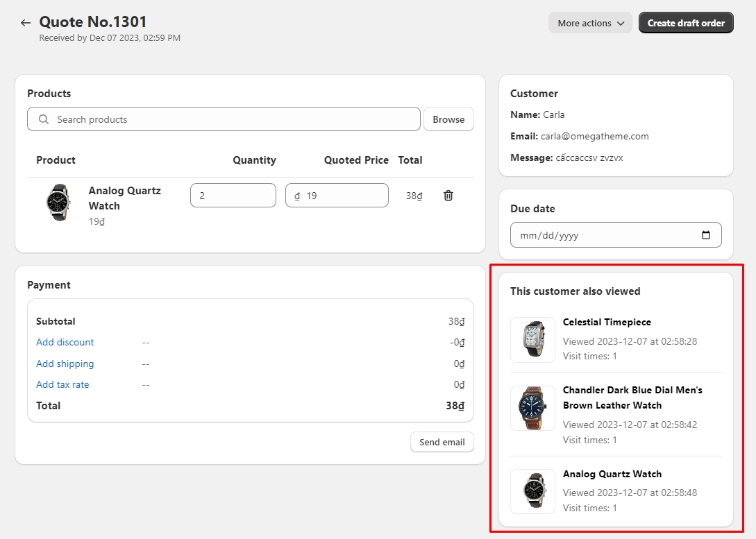756x539 pixels.
Task: Select Analog Quartz Watch in also viewed
Action: click(x=612, y=474)
